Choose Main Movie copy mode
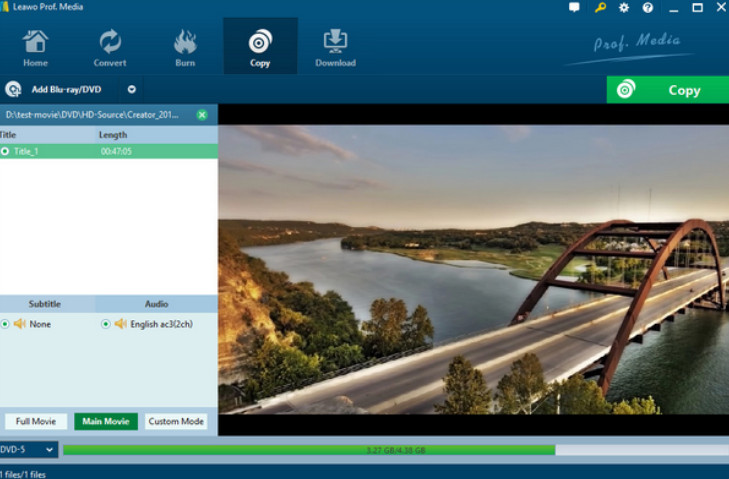This screenshot has width=729, height=479. coord(106,421)
